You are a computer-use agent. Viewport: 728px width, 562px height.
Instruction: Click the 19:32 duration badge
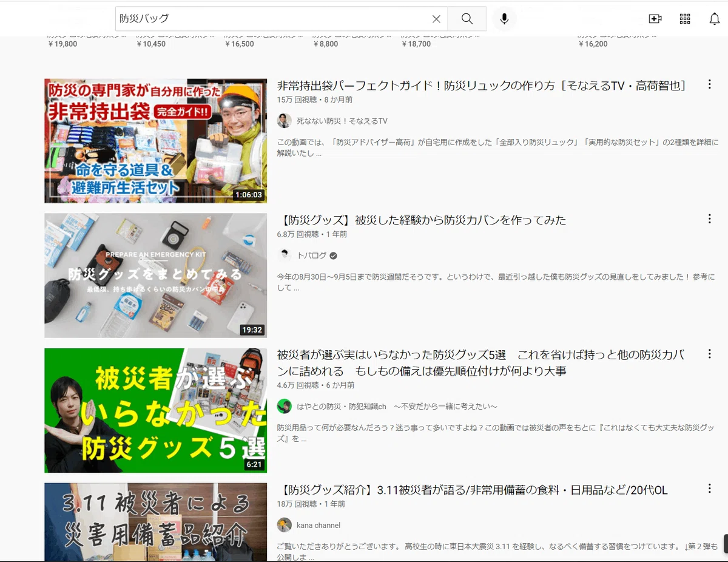pyautogui.click(x=252, y=330)
